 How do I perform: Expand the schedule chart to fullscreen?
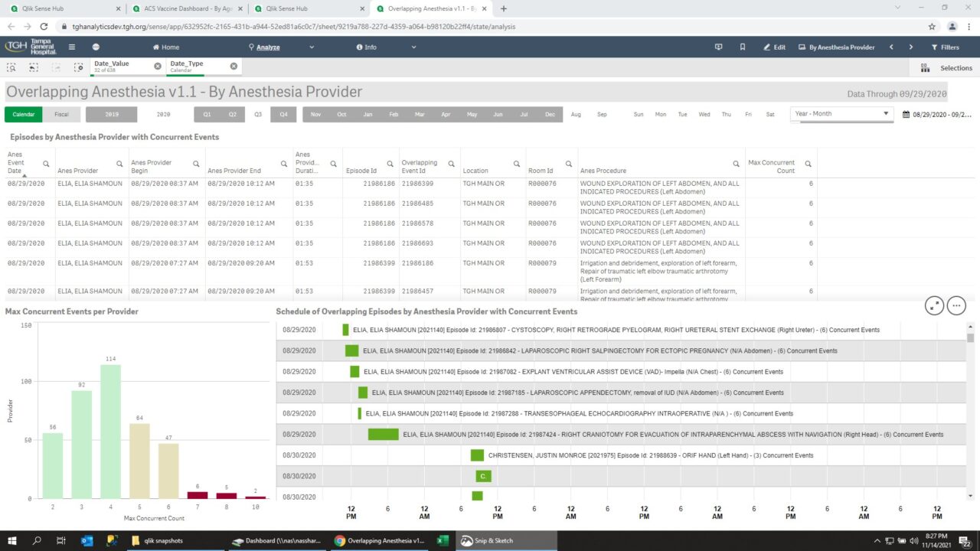[935, 305]
